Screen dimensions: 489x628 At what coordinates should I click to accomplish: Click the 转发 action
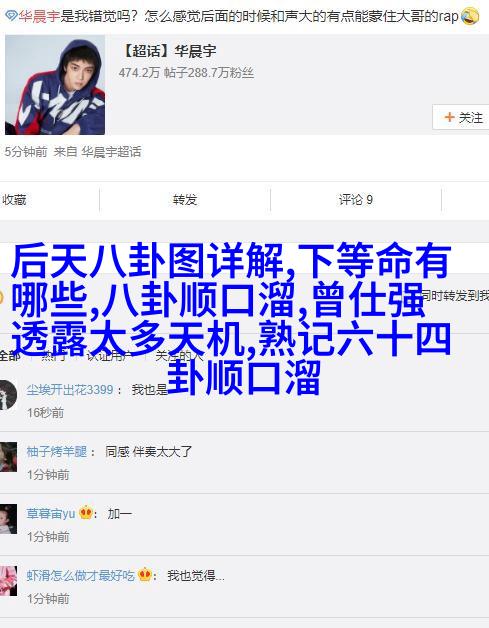click(185, 199)
